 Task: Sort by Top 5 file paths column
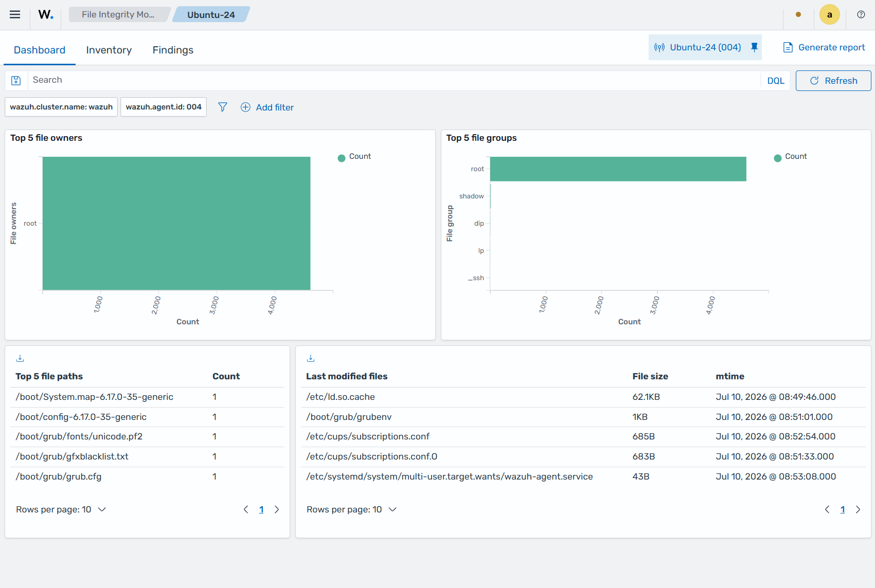(49, 376)
